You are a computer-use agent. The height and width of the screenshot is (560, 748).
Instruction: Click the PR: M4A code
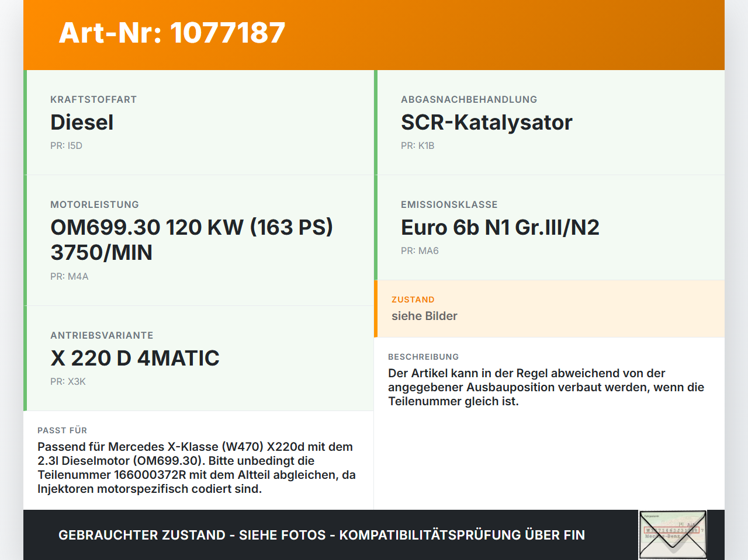[x=69, y=277]
